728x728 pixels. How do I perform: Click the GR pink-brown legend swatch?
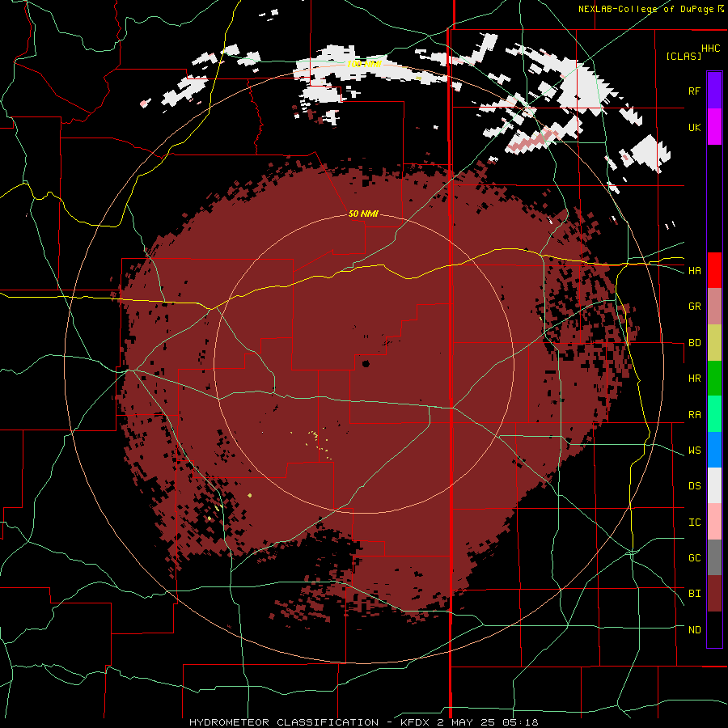714,307
